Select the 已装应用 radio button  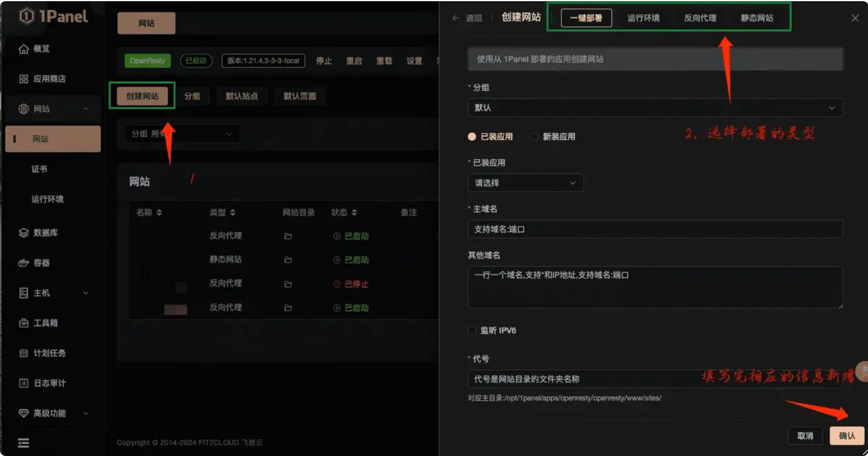tap(472, 137)
